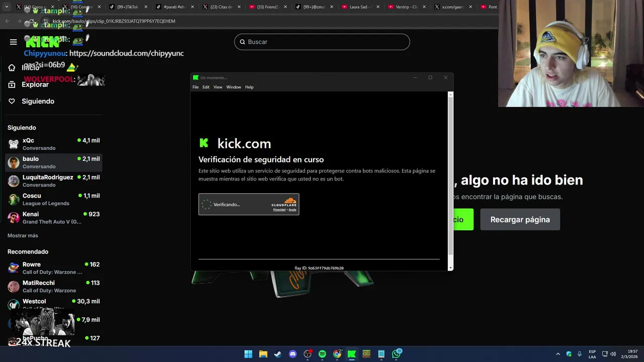644x362 pixels.
Task: Click the webcam overlay thumbnail
Action: (x=571, y=53)
